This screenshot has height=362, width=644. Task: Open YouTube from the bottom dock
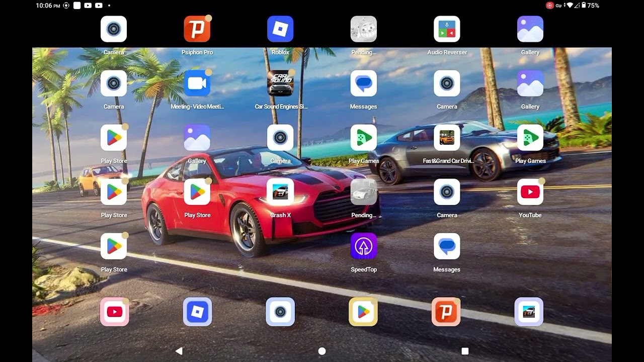click(x=115, y=312)
